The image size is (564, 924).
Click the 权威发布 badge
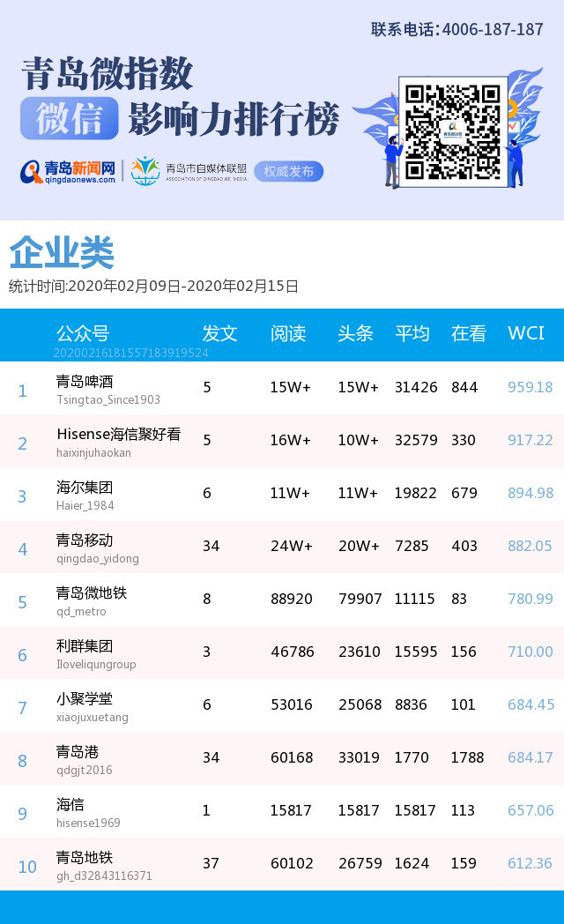288,171
